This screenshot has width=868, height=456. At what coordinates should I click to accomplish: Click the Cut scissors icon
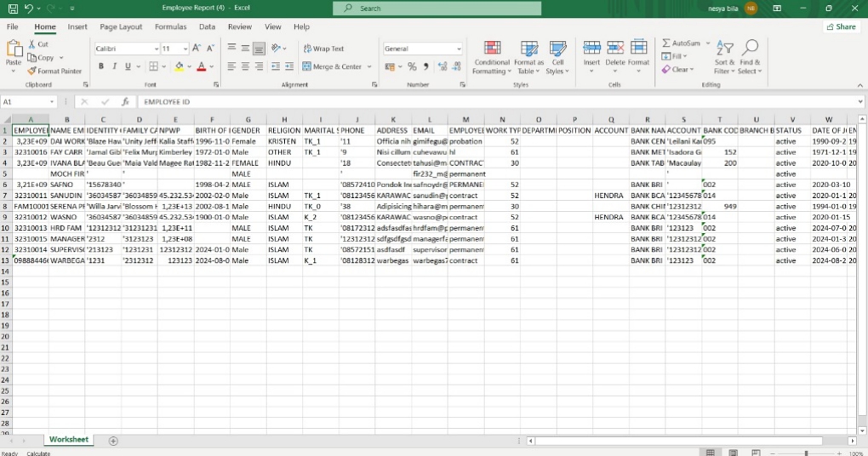[x=32, y=44]
